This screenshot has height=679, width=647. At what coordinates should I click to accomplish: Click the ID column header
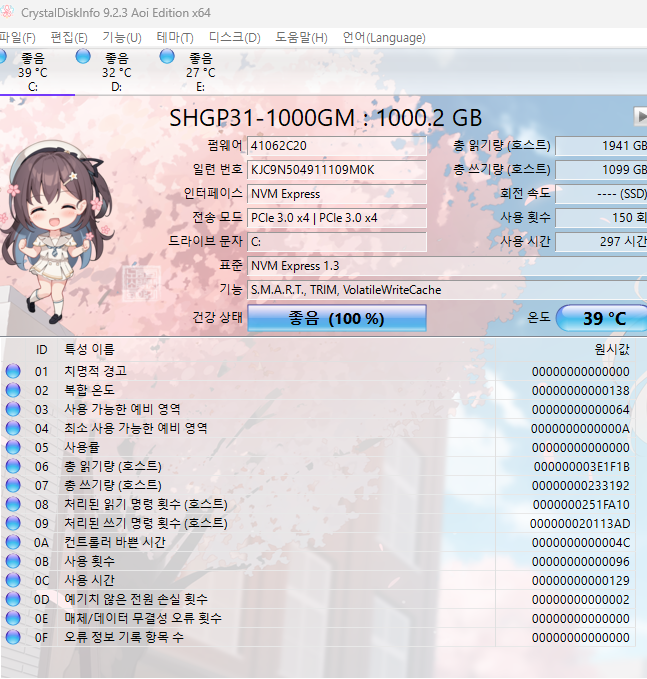[42, 349]
